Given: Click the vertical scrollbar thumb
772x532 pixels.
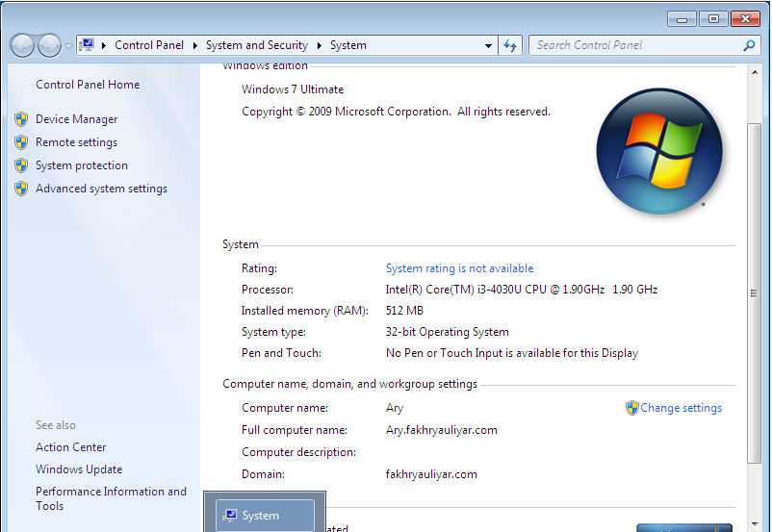Looking at the screenshot, I should [755, 292].
